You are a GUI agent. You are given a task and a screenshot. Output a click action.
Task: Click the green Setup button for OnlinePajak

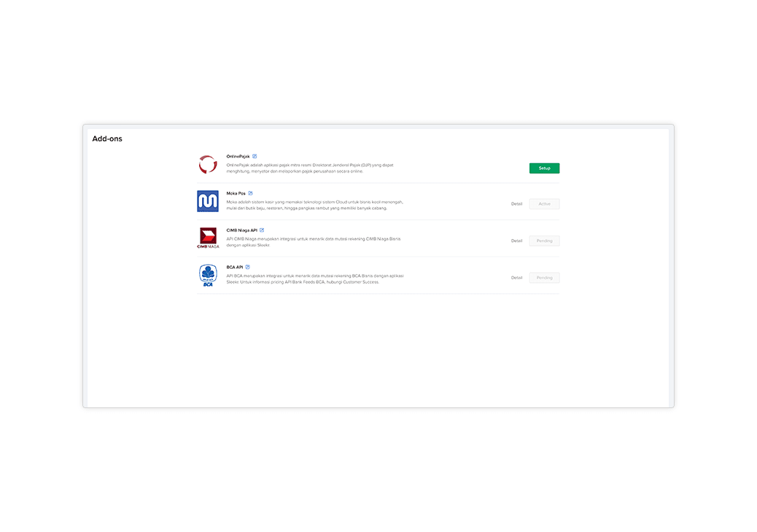[x=544, y=168]
